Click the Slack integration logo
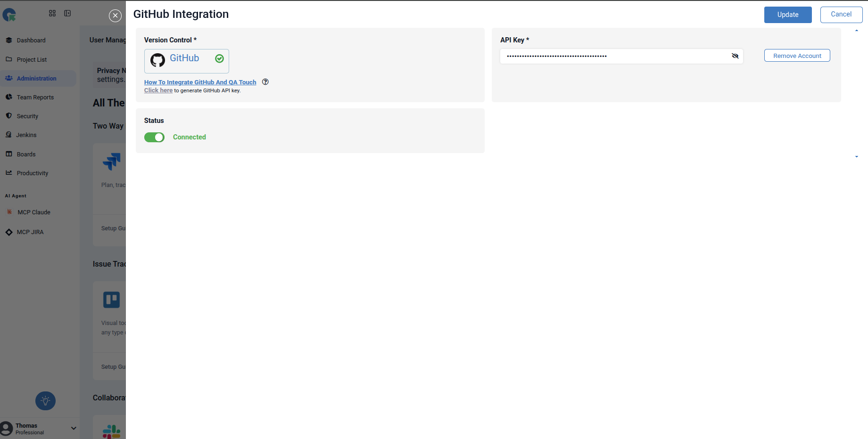This screenshot has height=439, width=868. tap(112, 431)
